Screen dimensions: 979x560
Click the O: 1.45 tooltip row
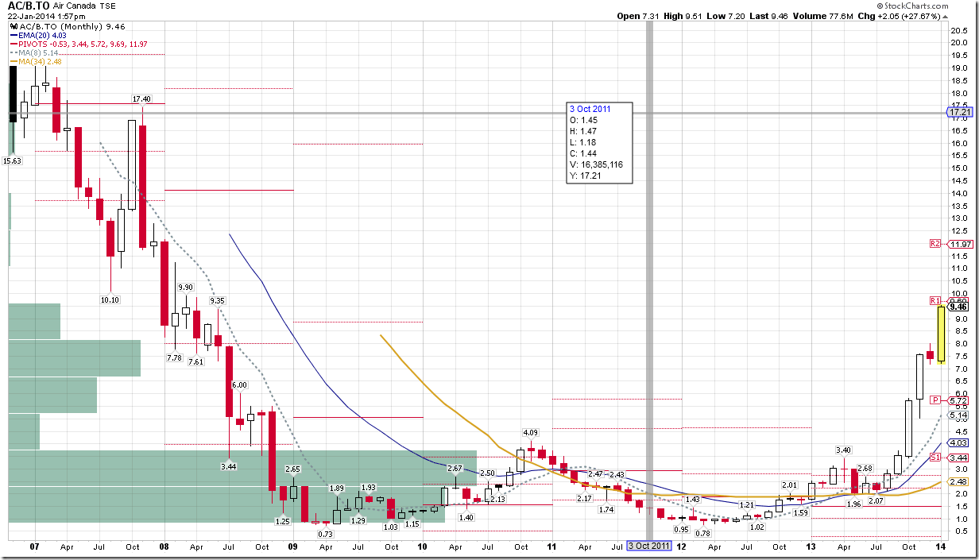point(582,120)
